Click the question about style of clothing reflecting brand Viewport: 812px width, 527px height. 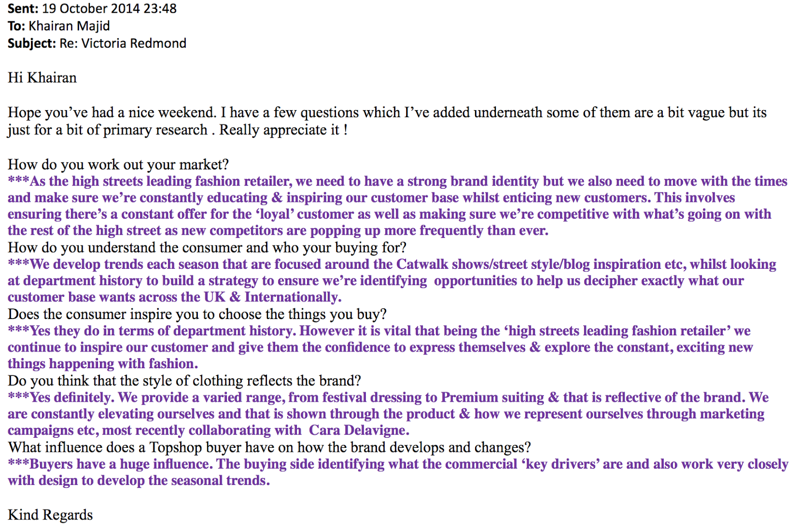pos(184,380)
